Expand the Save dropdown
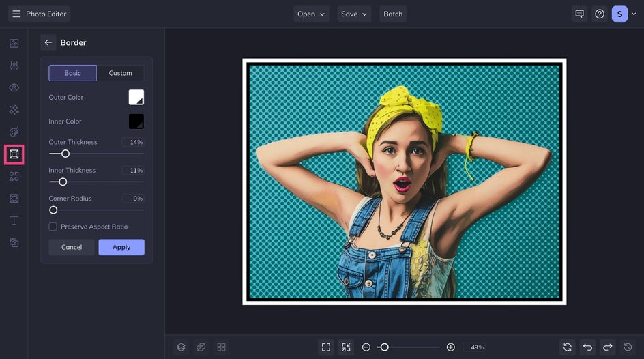 354,14
